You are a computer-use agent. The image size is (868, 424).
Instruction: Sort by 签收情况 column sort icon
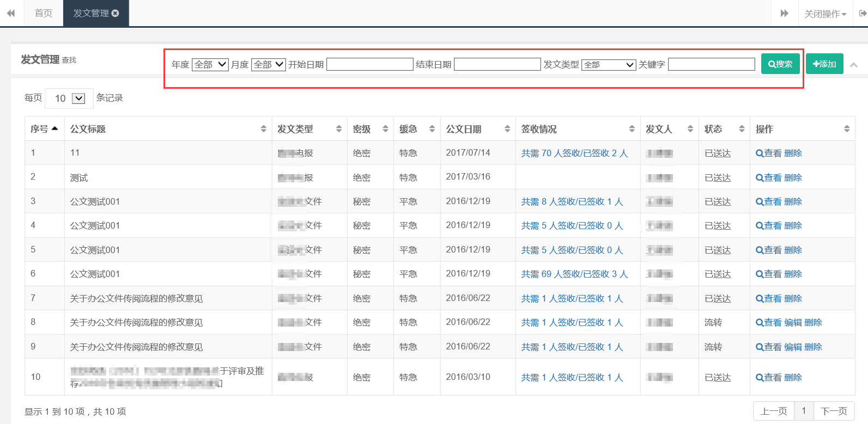[632, 129]
